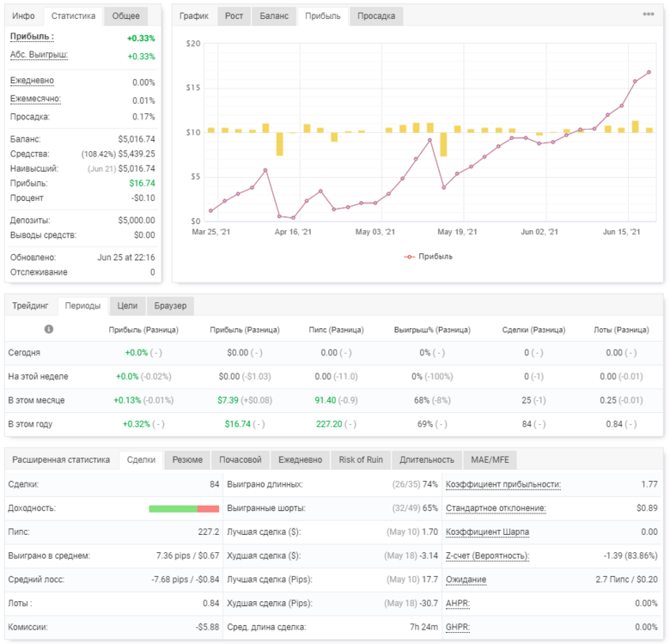This screenshot has height=644, width=670.
Task: Click the May 19, '21 axis label
Action: tap(457, 232)
